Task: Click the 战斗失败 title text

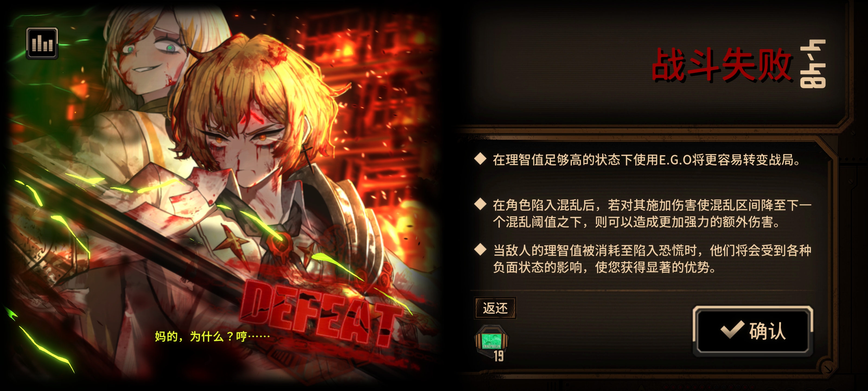Action: 722,64
